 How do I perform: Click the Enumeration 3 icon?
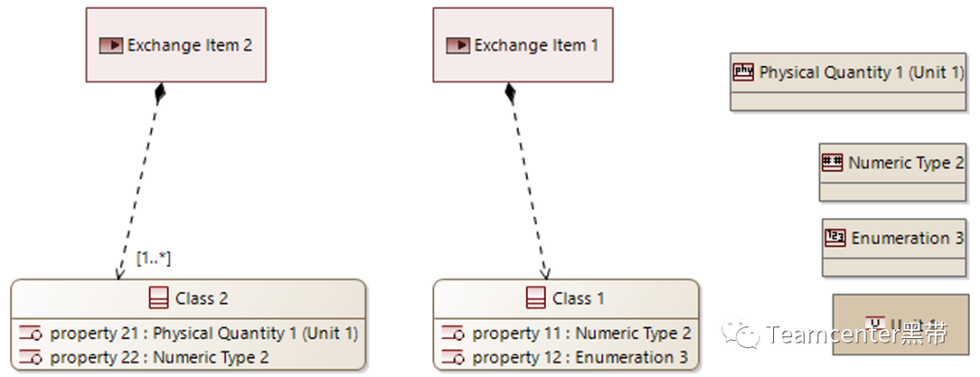[836, 237]
